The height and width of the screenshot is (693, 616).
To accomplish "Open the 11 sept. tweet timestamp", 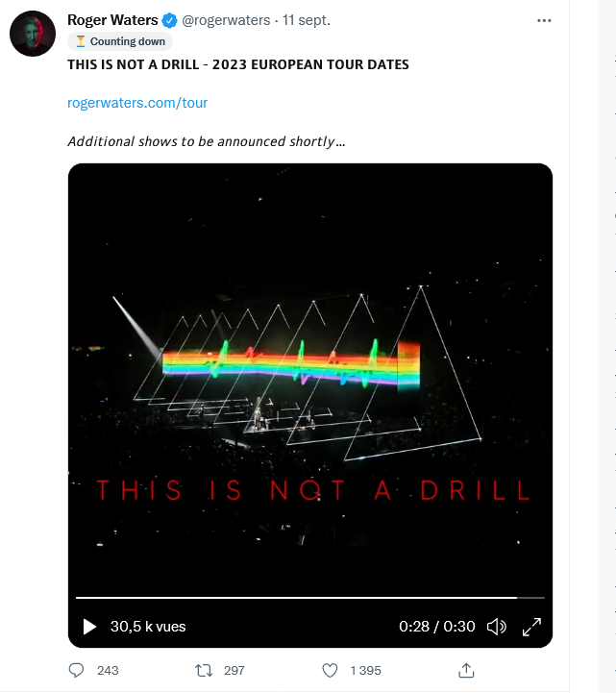I will coord(307,20).
